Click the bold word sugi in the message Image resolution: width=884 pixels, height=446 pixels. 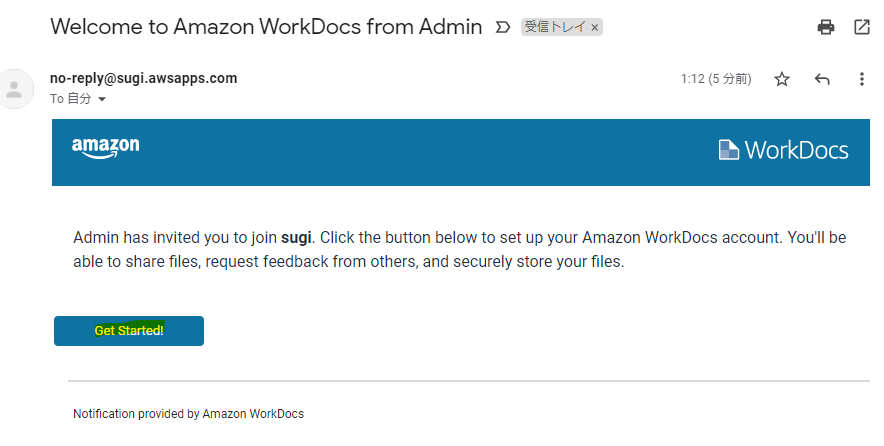297,238
